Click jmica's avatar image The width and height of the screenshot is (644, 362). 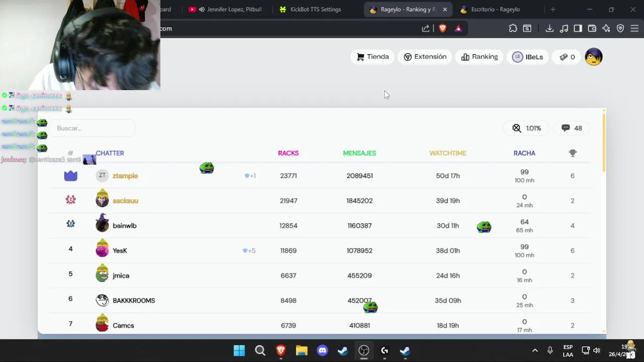click(102, 273)
